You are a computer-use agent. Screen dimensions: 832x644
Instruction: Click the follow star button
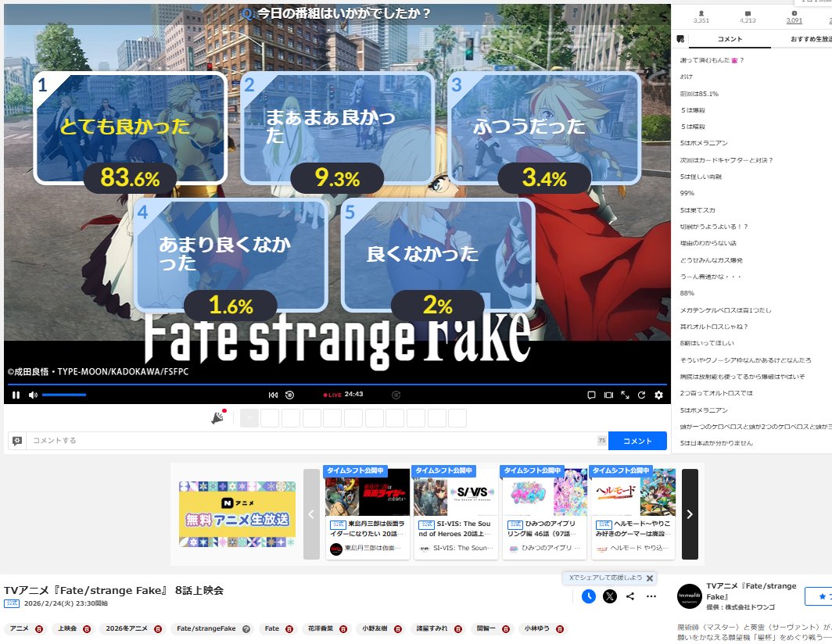(x=819, y=596)
